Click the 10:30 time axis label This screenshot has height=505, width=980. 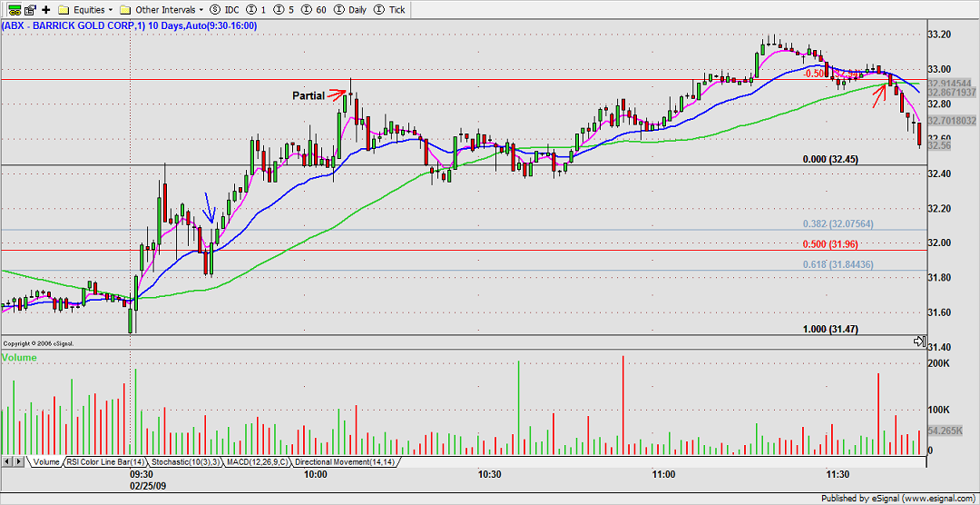point(489,475)
